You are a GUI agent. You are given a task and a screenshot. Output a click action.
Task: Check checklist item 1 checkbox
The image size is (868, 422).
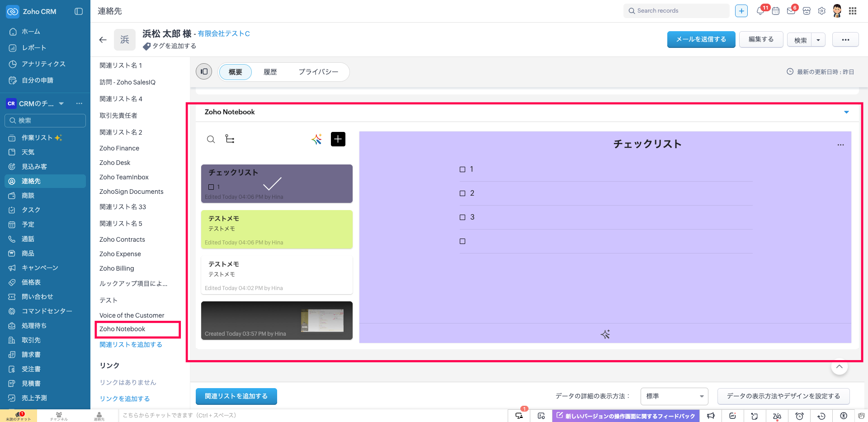(462, 169)
